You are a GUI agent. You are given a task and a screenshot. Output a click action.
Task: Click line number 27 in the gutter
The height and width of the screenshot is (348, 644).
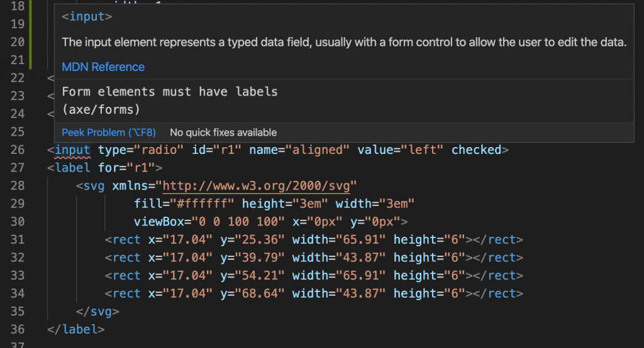click(x=18, y=168)
